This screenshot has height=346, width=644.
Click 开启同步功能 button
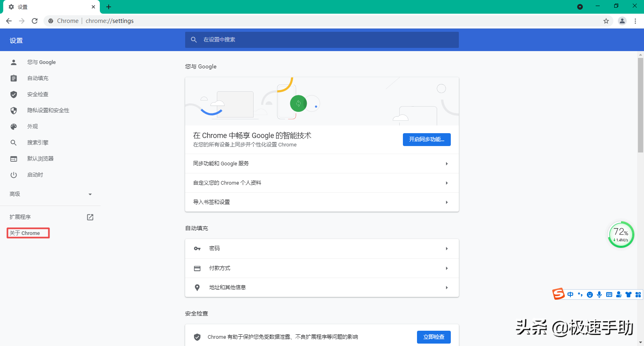pyautogui.click(x=427, y=140)
